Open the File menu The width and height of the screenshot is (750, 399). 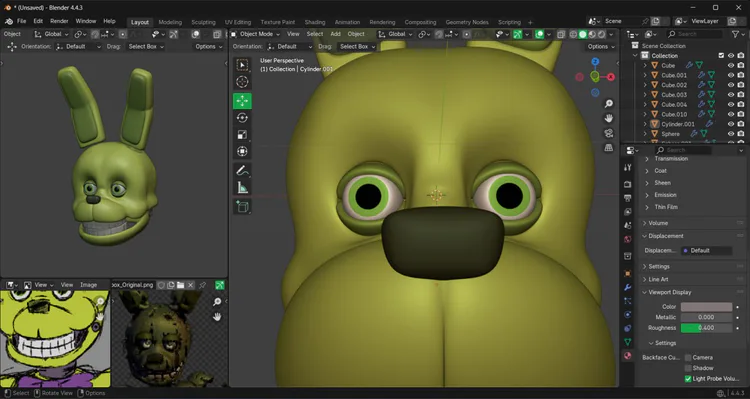[x=22, y=22]
